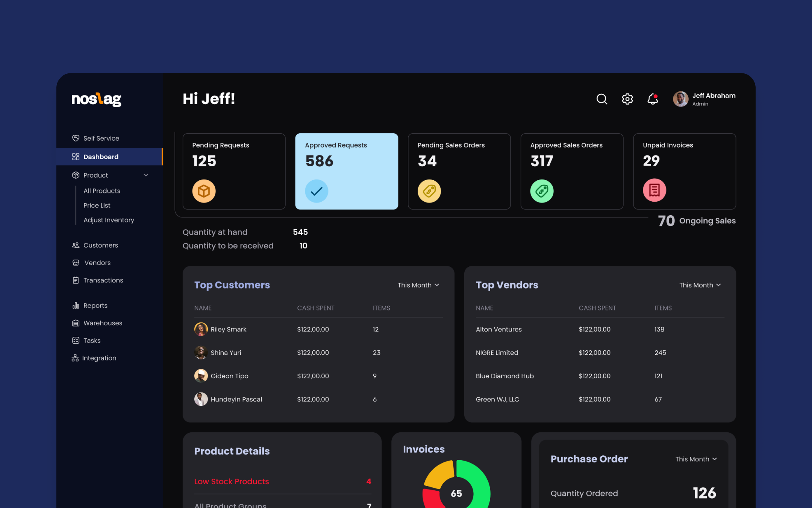Go to Vendors page label
This screenshot has height=508, width=812.
click(97, 263)
